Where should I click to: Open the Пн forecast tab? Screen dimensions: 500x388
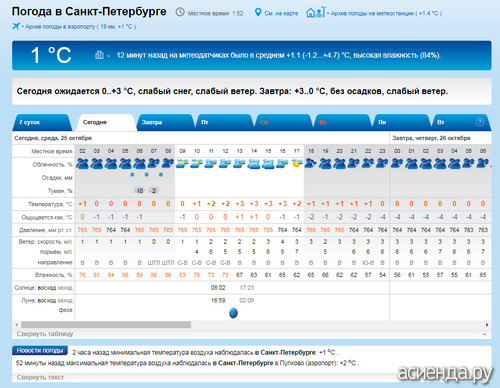(402, 122)
